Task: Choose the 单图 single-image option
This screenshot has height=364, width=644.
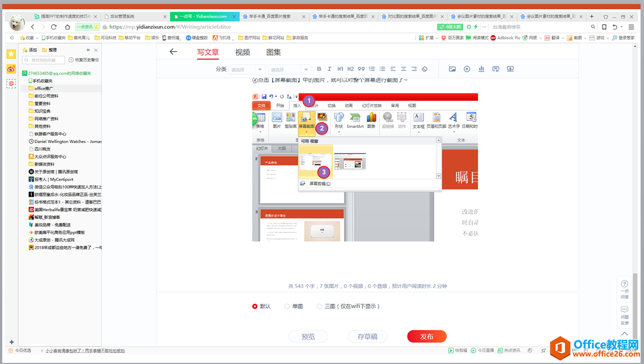Action: (x=287, y=306)
